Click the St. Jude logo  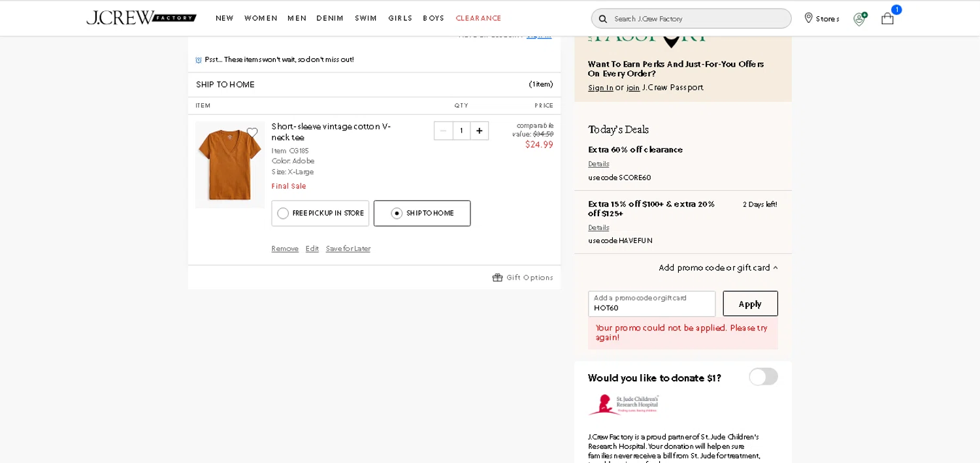click(x=623, y=404)
